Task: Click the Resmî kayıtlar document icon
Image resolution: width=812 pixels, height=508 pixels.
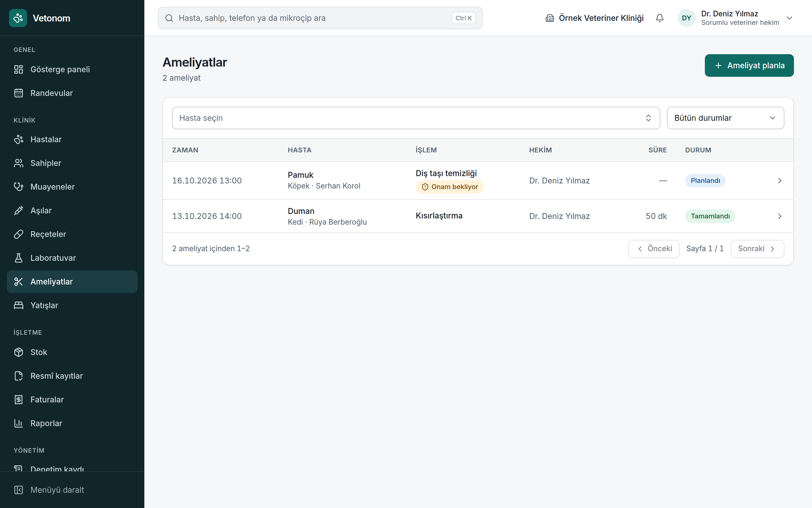Action: (x=18, y=376)
